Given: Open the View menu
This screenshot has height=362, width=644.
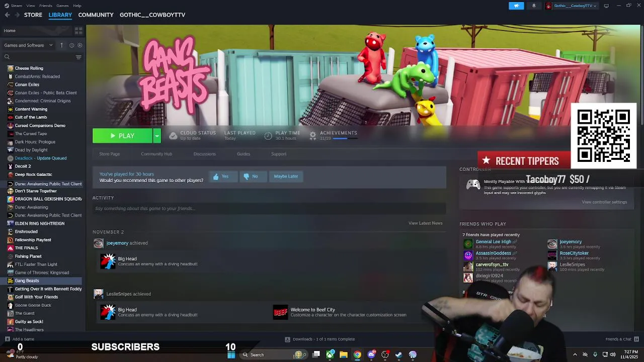Looking at the screenshot, I should 31,6.
